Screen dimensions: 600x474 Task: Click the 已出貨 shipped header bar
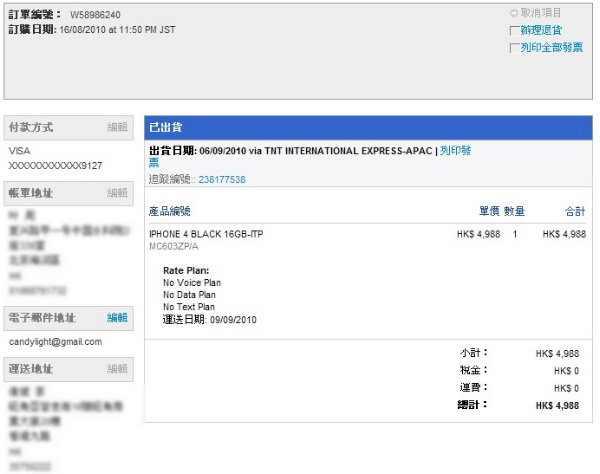369,128
